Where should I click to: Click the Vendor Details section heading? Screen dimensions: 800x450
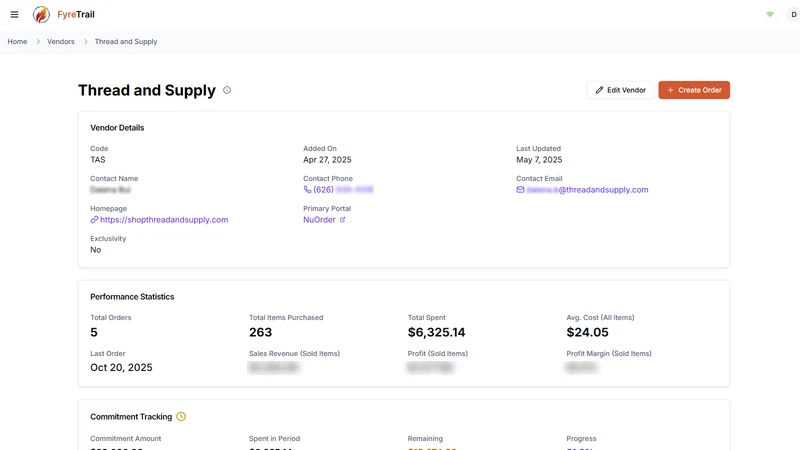(x=117, y=128)
